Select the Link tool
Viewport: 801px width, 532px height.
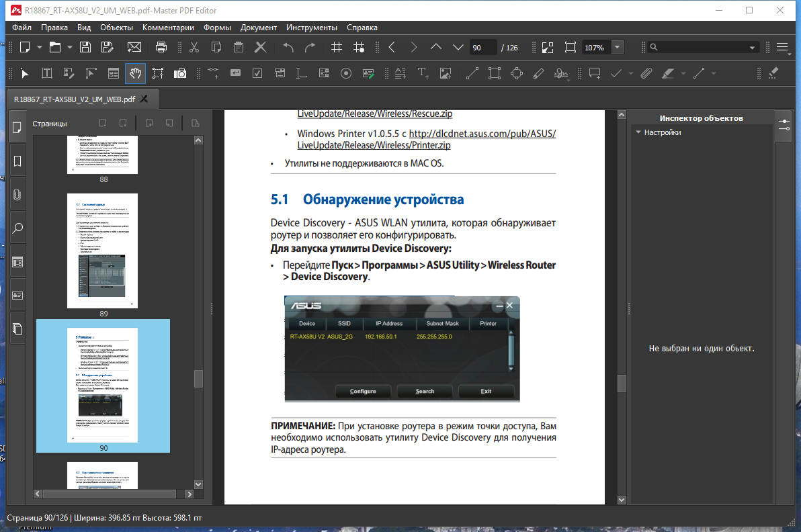click(x=213, y=73)
